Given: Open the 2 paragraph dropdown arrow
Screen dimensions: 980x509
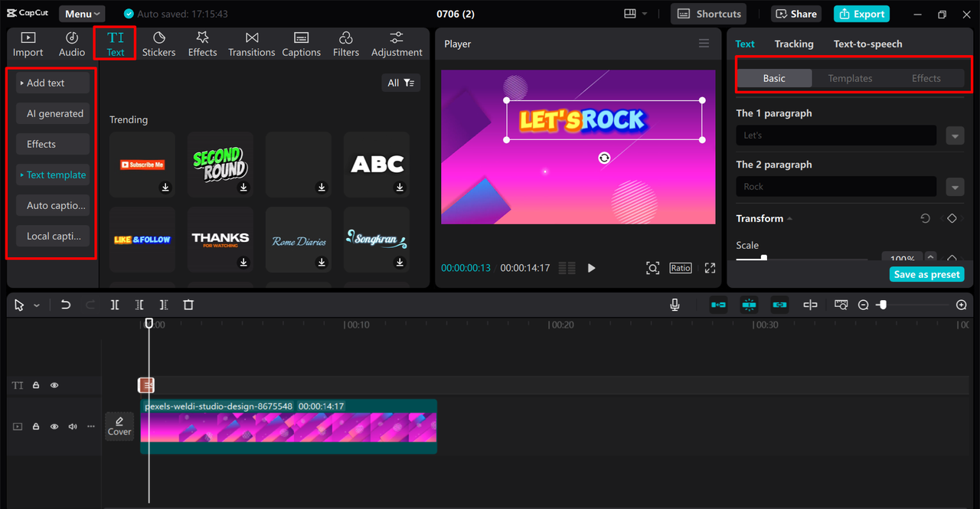Looking at the screenshot, I should point(955,187).
